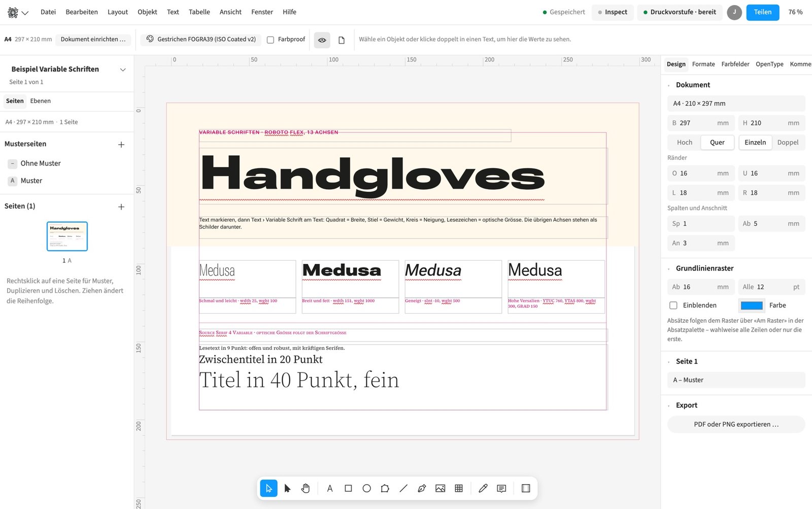Switch to the Farbfelder tab

735,64
